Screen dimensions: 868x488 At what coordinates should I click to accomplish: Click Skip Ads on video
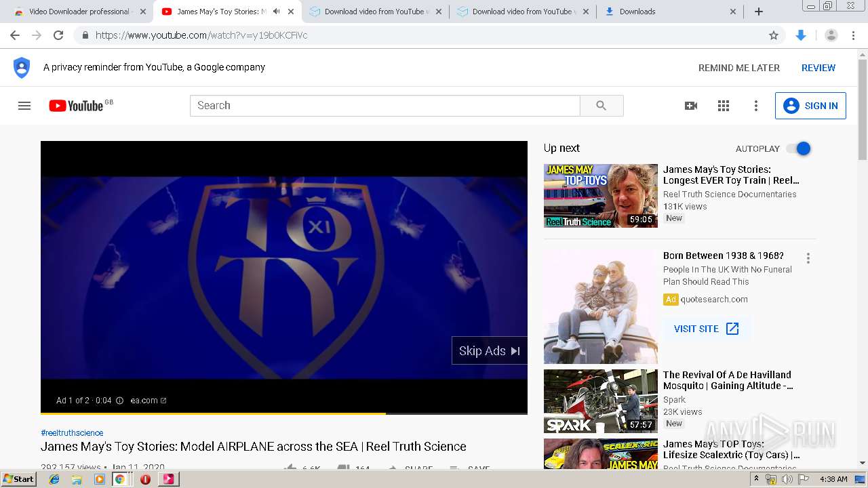489,350
